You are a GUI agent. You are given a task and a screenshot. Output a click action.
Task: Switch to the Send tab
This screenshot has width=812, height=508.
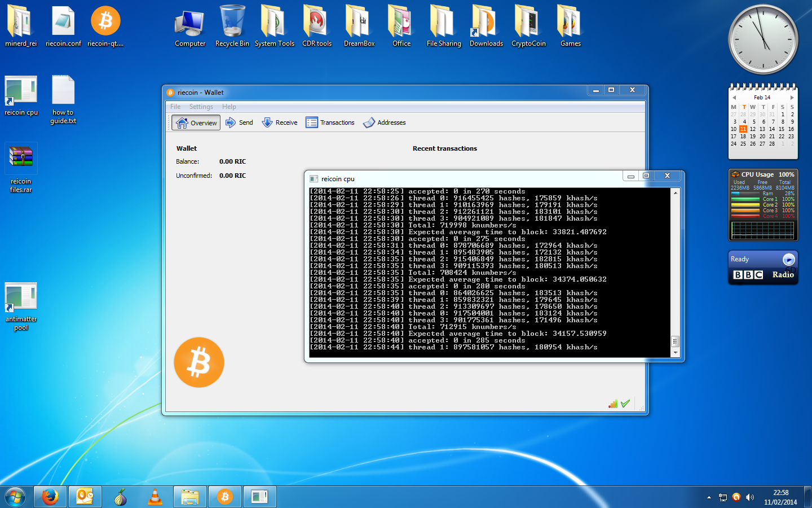[239, 122]
